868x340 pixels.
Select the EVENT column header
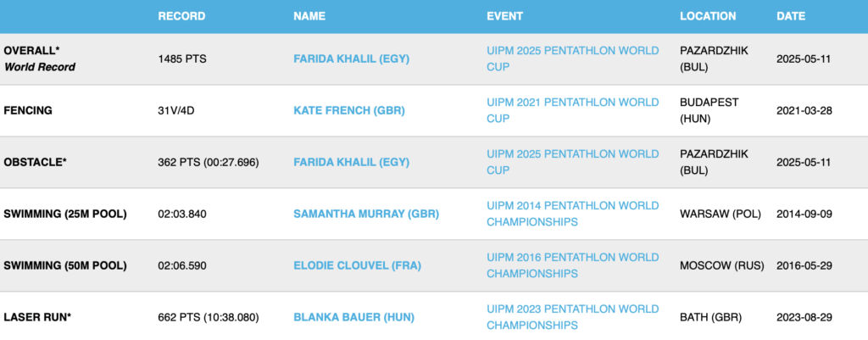(504, 16)
